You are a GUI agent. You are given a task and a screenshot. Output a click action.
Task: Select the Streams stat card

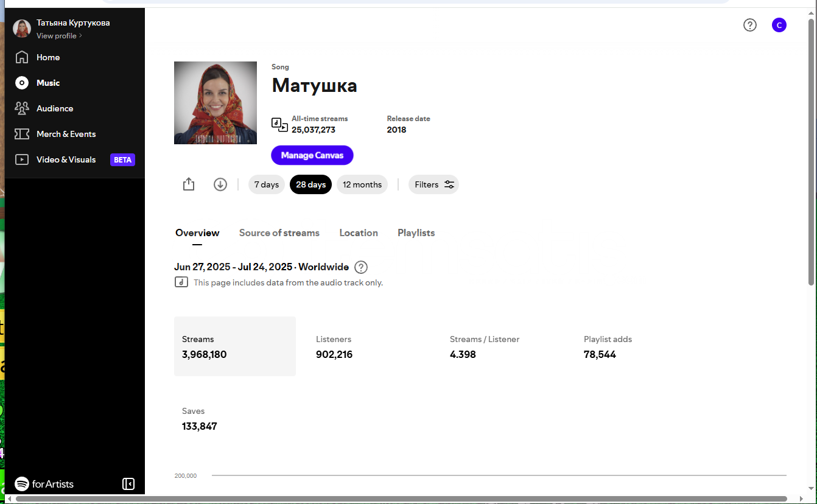tap(235, 346)
